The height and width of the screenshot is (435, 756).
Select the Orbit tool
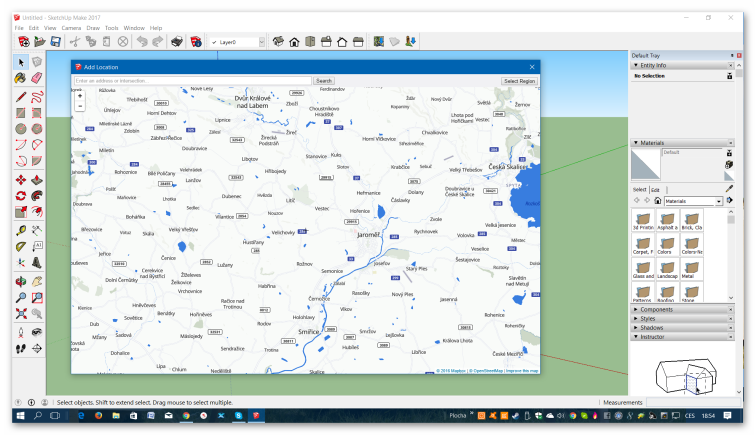(21, 282)
